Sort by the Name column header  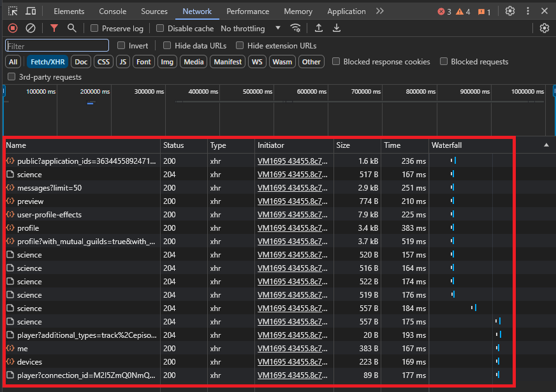[82, 145]
